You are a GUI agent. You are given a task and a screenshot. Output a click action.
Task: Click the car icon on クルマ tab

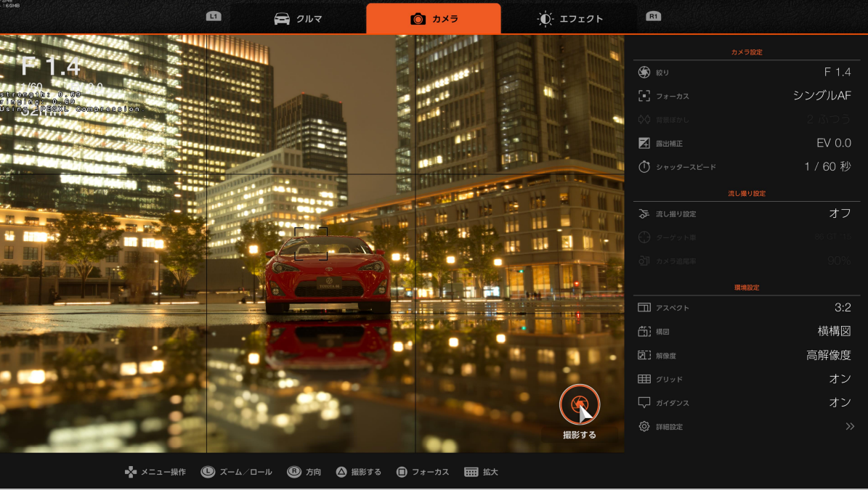282,19
